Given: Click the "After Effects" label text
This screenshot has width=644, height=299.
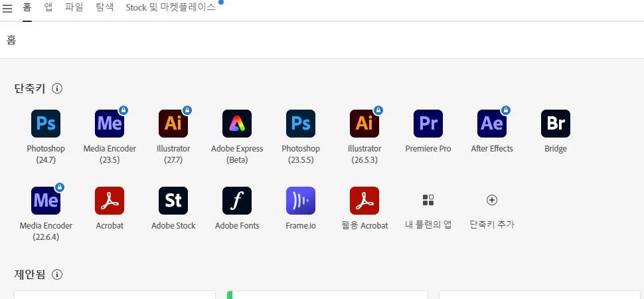Looking at the screenshot, I should point(491,149).
